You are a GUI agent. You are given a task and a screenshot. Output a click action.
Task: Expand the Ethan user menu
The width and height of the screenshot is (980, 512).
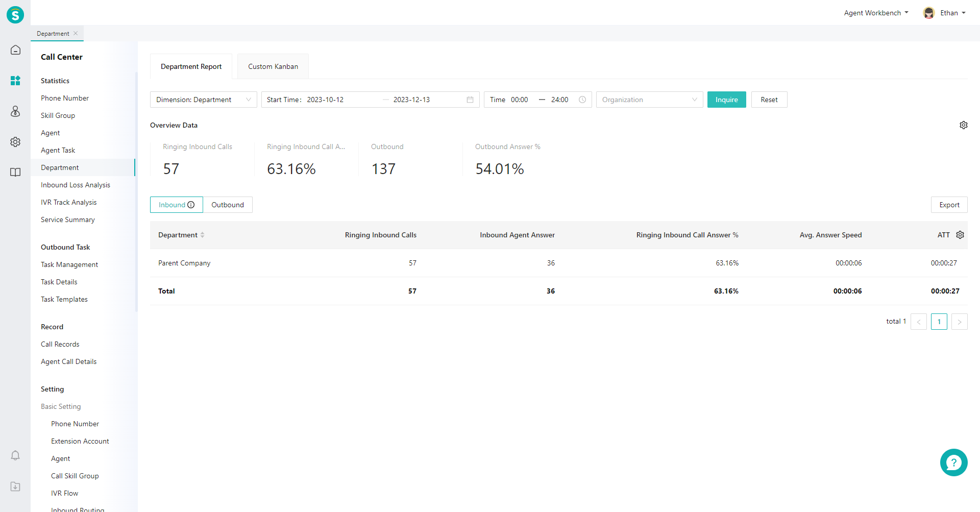coord(953,13)
